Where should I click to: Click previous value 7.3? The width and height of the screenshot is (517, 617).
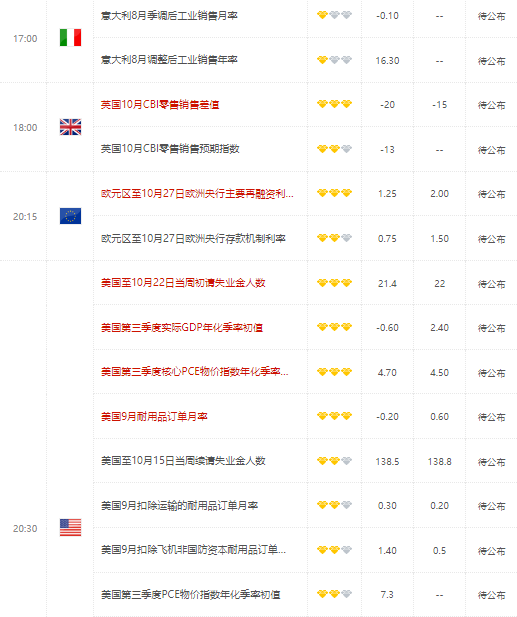(387, 594)
